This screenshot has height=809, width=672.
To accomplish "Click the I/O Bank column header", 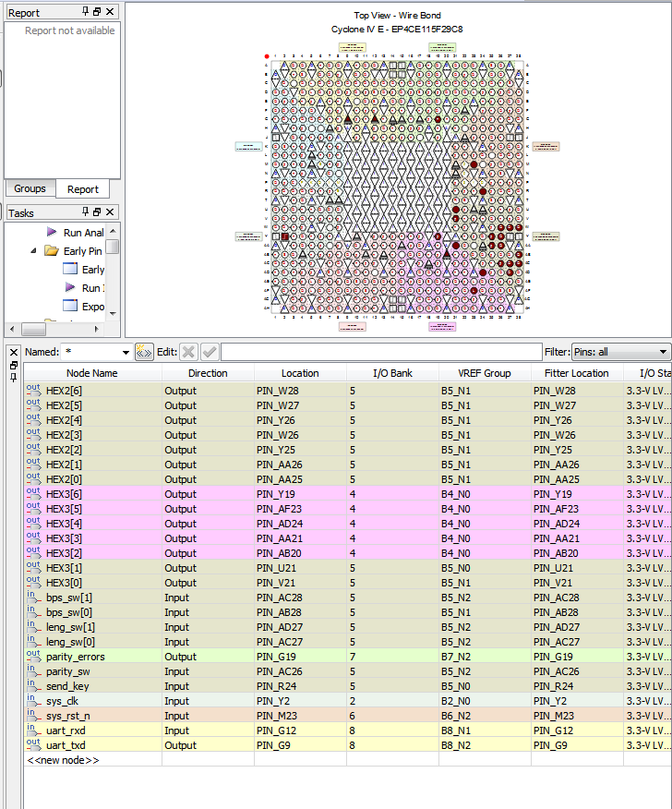I will click(392, 373).
